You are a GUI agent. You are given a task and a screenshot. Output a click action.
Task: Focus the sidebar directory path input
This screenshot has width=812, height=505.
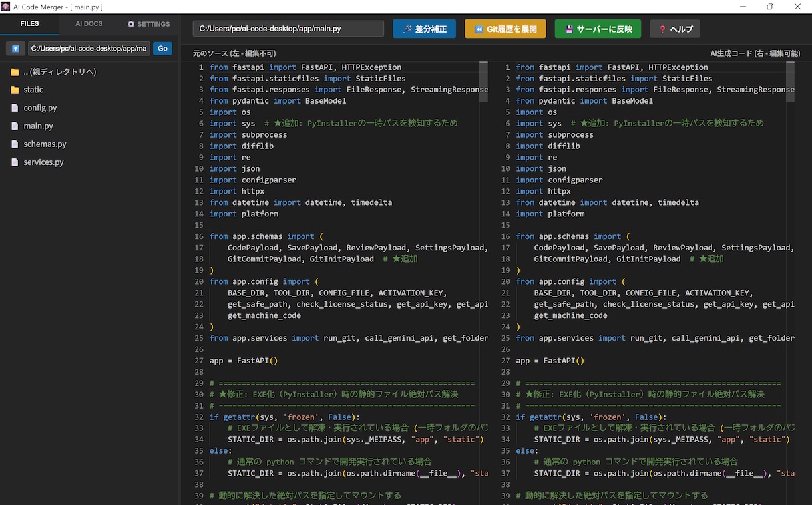coord(89,49)
